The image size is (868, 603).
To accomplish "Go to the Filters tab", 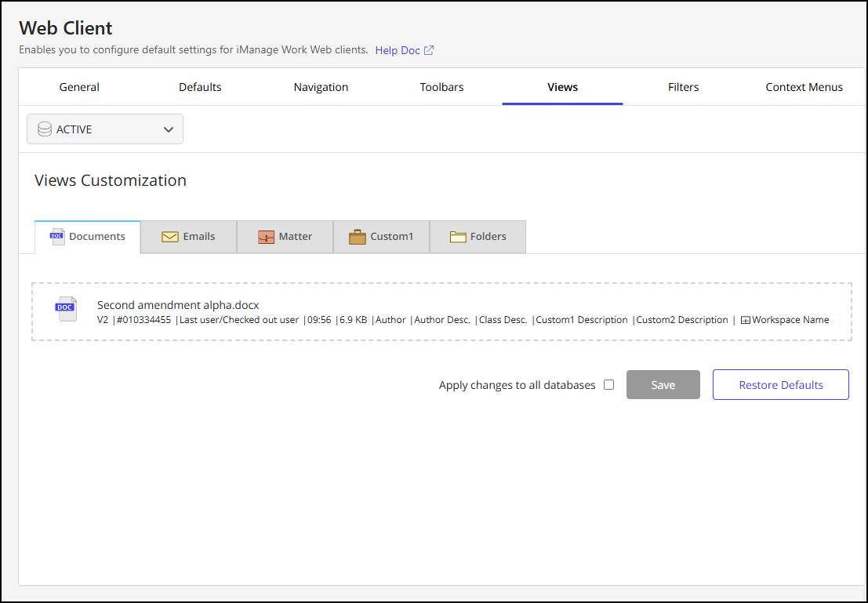I will [x=683, y=87].
